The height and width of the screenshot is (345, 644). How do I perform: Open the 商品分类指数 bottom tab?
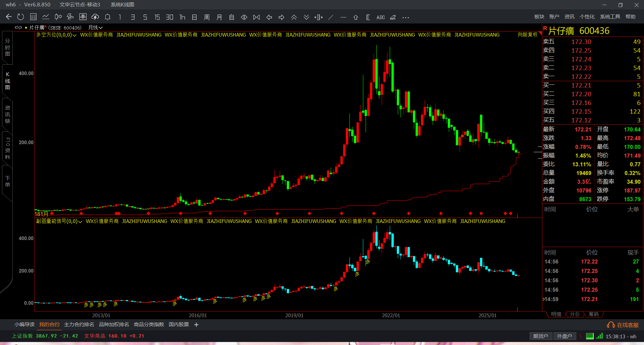pos(149,325)
